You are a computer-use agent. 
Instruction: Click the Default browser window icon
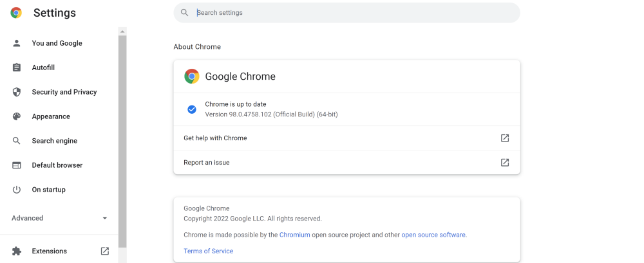click(x=17, y=165)
